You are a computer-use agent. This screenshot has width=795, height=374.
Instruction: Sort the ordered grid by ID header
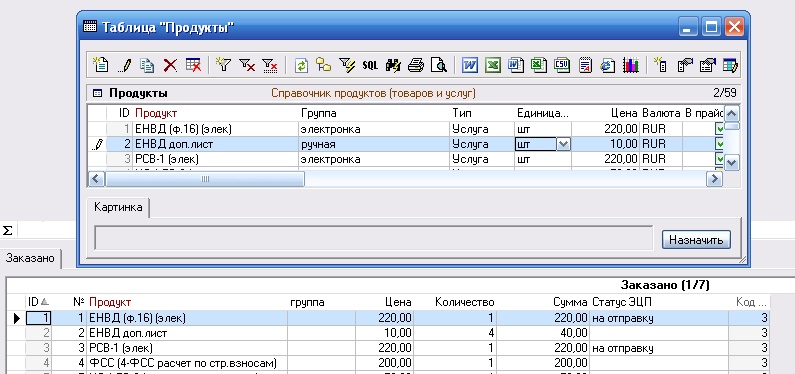pyautogui.click(x=39, y=303)
